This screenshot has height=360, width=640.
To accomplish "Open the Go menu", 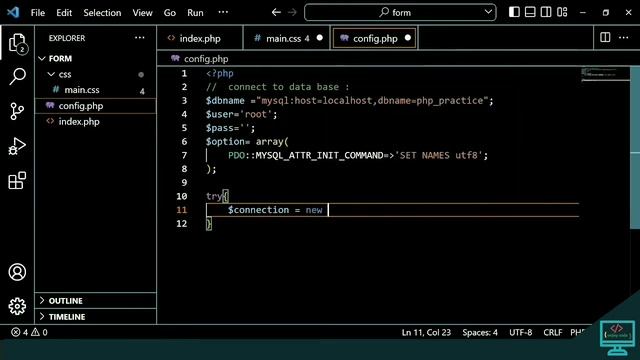I will coord(170,13).
